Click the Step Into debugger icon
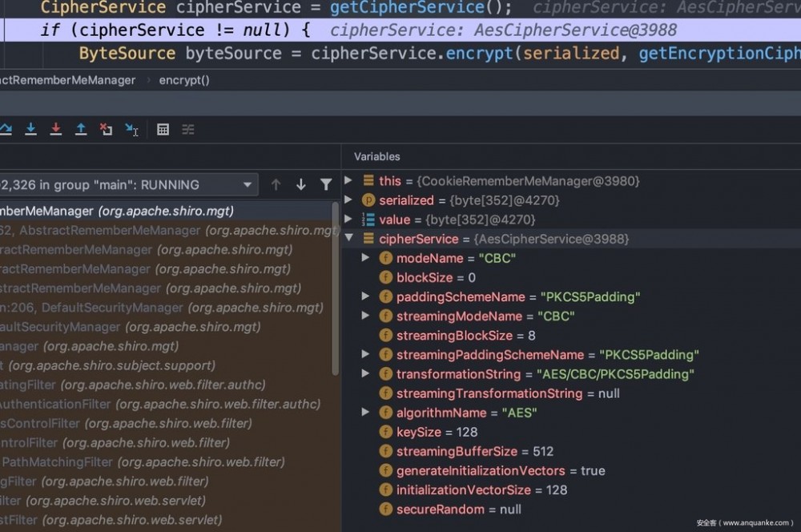 click(30, 129)
